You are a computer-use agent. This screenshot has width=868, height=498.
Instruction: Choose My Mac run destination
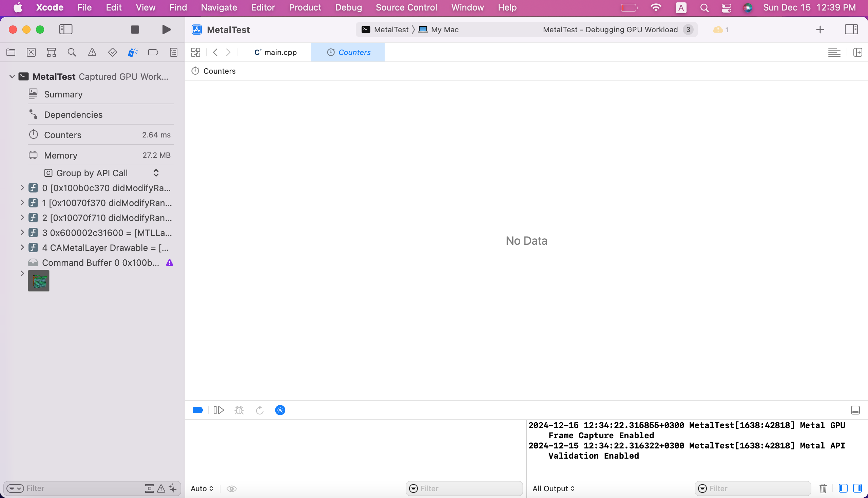click(x=439, y=30)
